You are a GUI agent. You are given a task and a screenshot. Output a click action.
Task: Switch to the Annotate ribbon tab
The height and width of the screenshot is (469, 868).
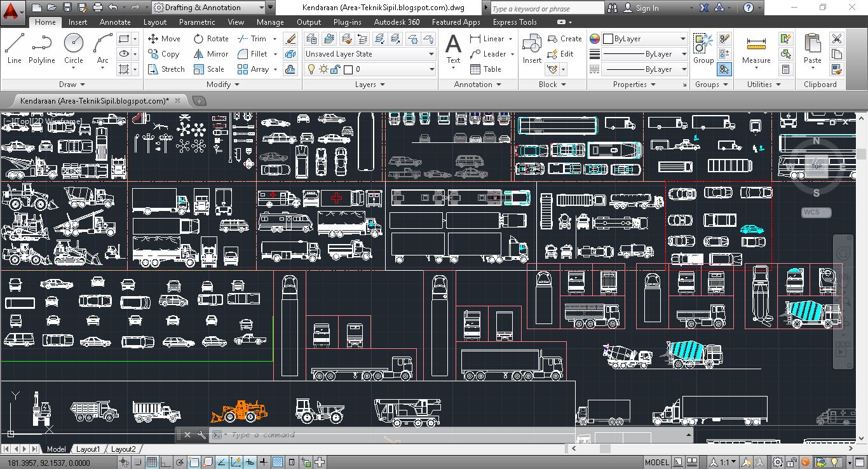point(115,22)
